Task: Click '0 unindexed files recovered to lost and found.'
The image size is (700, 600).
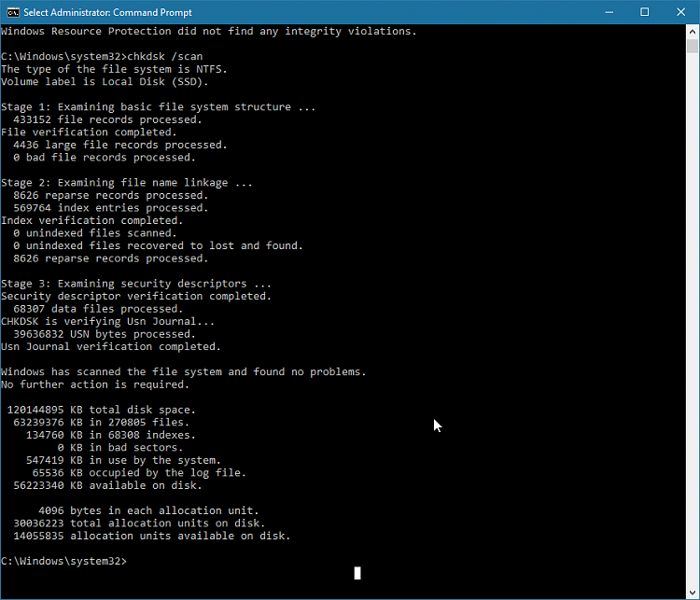Action: point(158,245)
